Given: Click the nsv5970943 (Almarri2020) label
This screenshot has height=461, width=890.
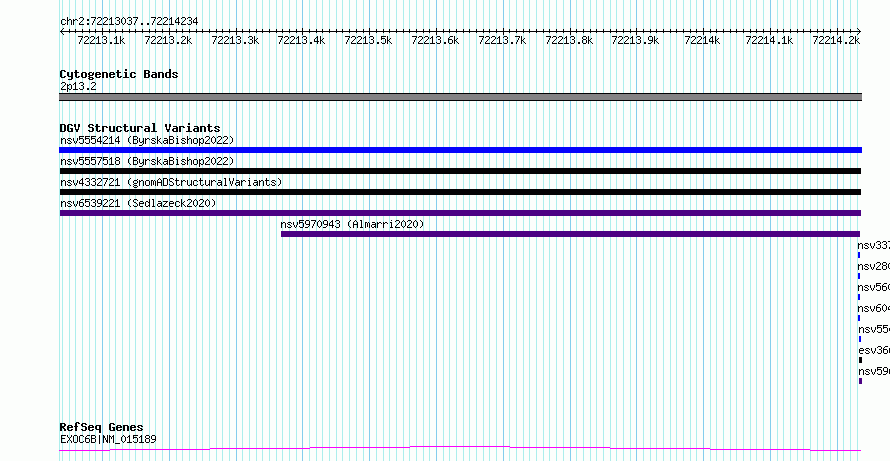Looking at the screenshot, I should (352, 224).
